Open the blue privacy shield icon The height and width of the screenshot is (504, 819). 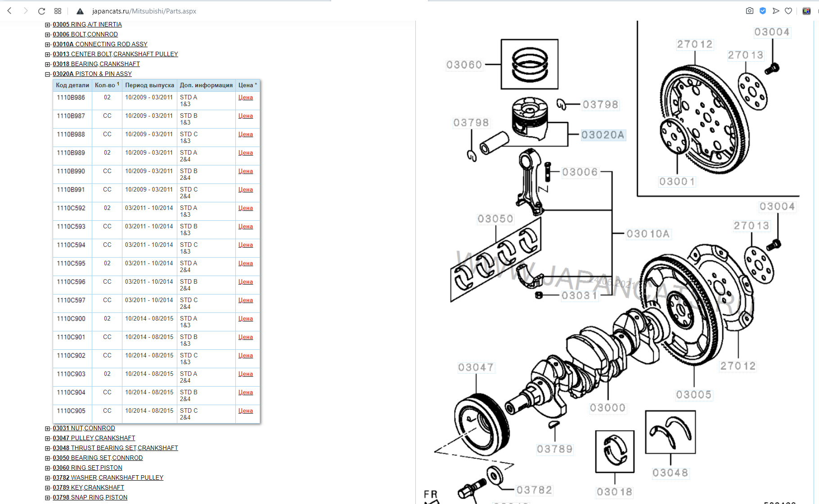pyautogui.click(x=763, y=11)
